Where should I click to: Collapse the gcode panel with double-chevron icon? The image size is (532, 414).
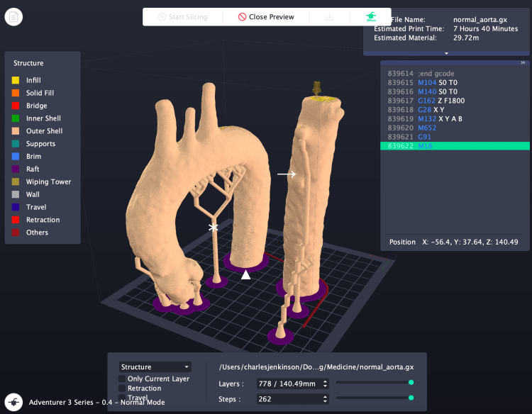click(523, 62)
